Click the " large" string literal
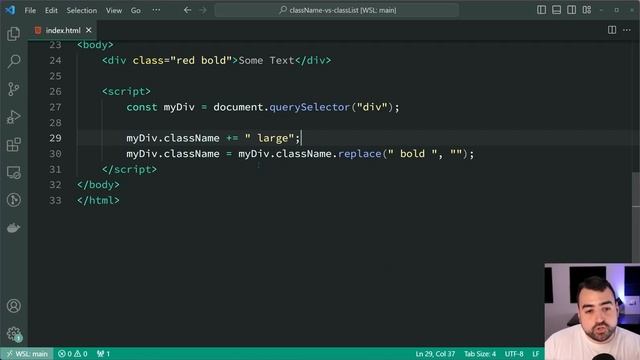 pyautogui.click(x=269, y=138)
